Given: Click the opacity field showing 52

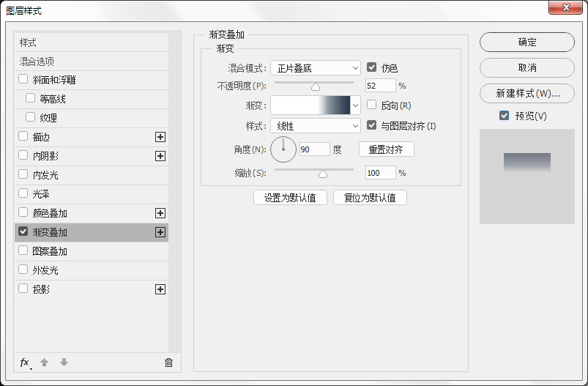Looking at the screenshot, I should tap(380, 86).
